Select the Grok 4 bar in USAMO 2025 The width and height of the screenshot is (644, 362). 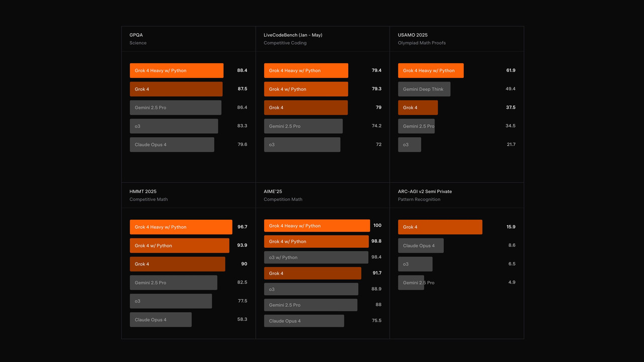point(418,108)
